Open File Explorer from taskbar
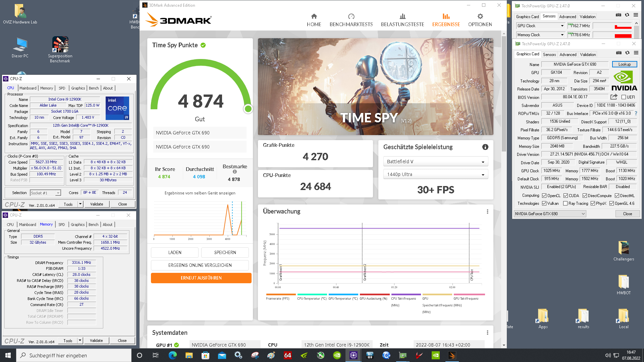644x362 pixels. coord(189,355)
